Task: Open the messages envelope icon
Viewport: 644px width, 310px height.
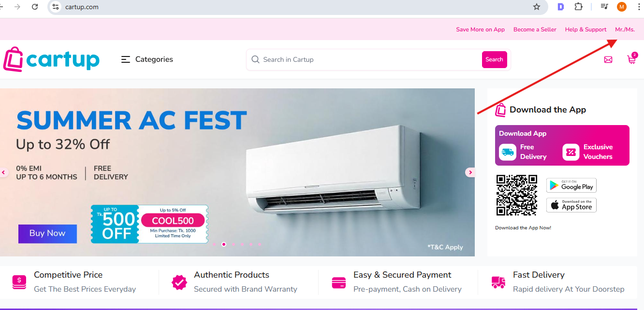Action: tap(608, 59)
